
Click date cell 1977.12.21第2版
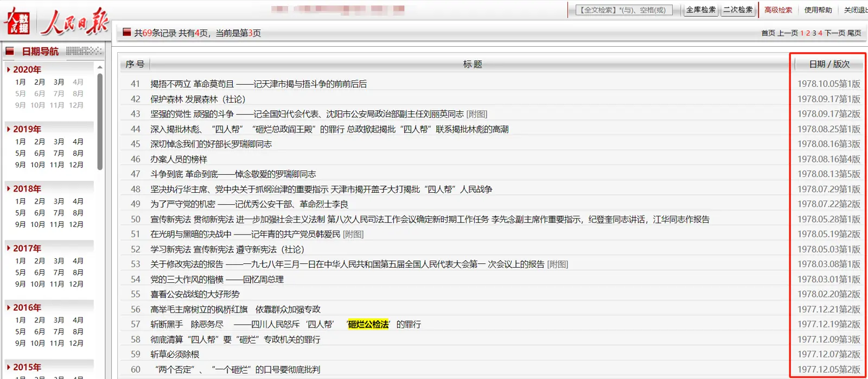pos(828,309)
